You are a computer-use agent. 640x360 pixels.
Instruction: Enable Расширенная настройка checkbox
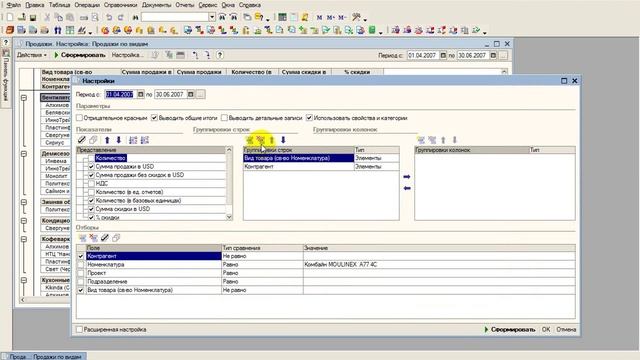pos(80,329)
